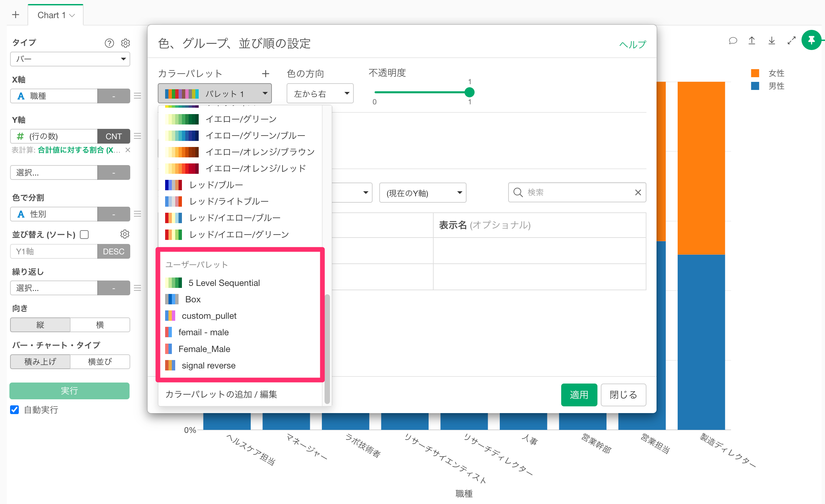Expand the (現在のY軸) dropdown

point(423,193)
